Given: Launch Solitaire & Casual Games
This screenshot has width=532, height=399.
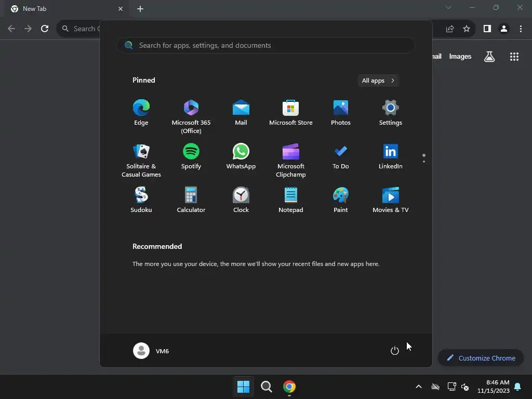Looking at the screenshot, I should coord(141,161).
